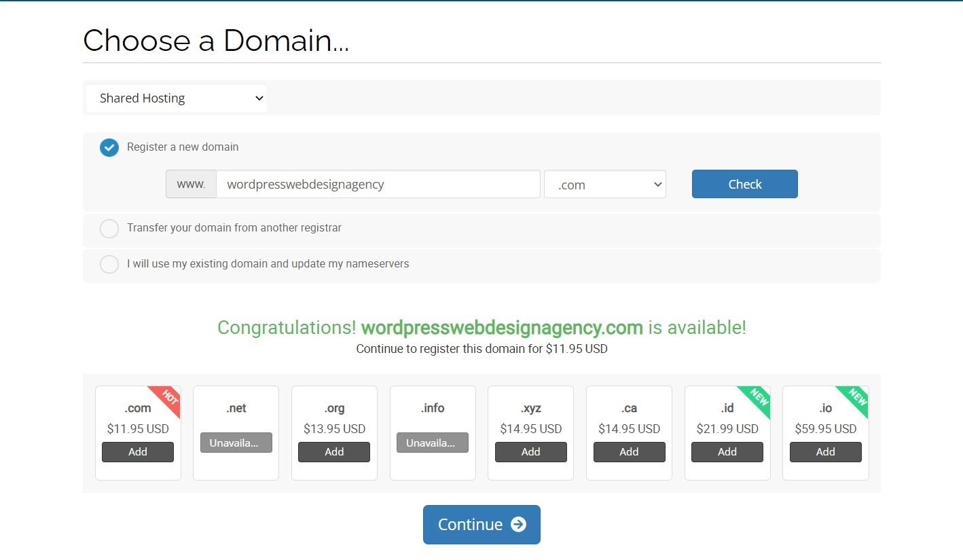This screenshot has width=963, height=560.
Task: Add the .xyz domain for $14.95
Action: point(531,452)
